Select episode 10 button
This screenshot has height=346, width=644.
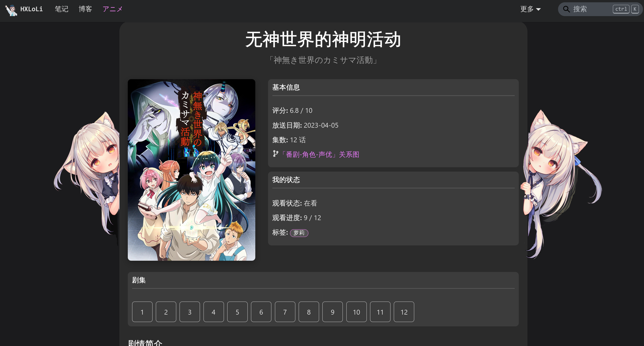357,312
